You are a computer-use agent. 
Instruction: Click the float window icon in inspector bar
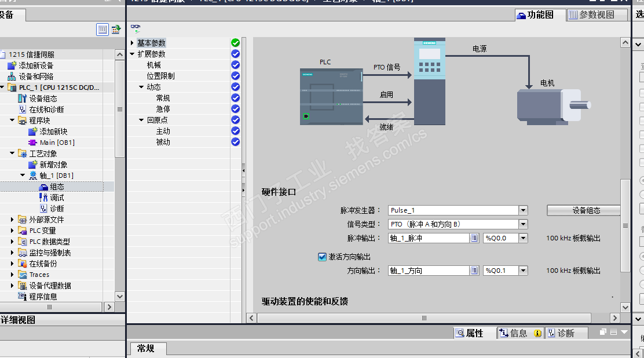coord(603,332)
